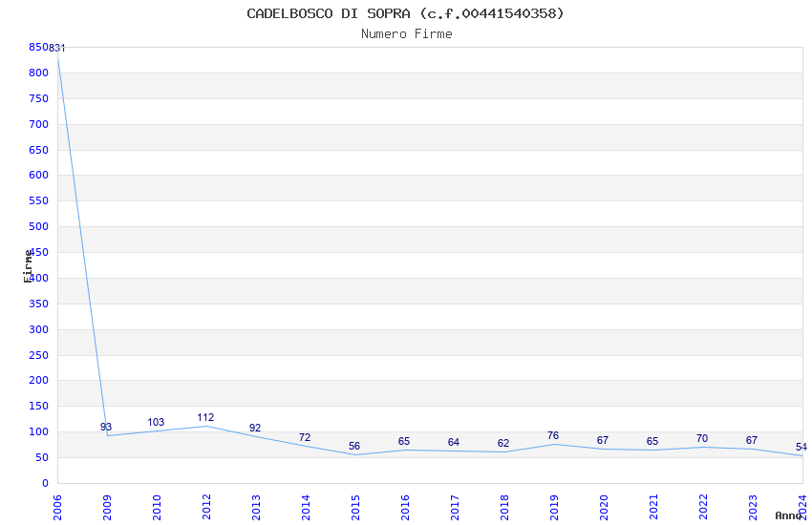The image size is (812, 525).
Task: Click the y-axis value 500
Action: (39, 226)
